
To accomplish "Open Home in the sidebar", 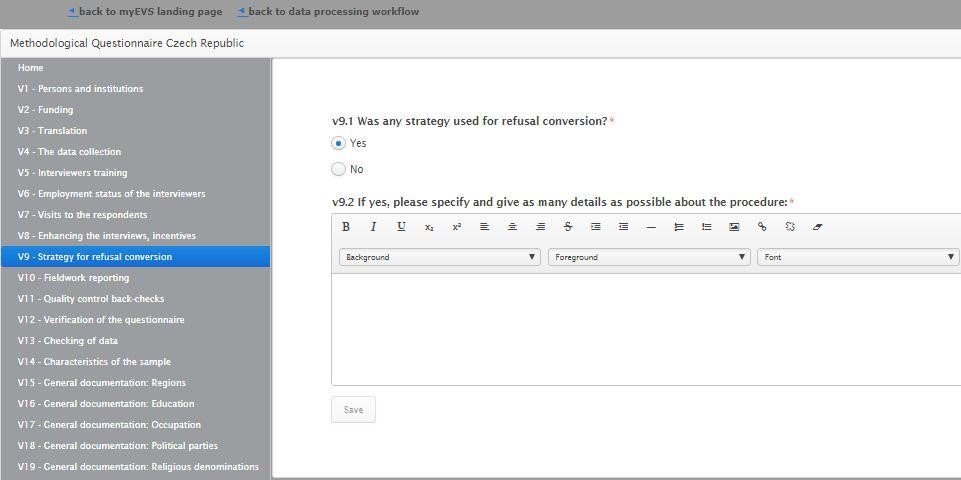I will point(135,68).
